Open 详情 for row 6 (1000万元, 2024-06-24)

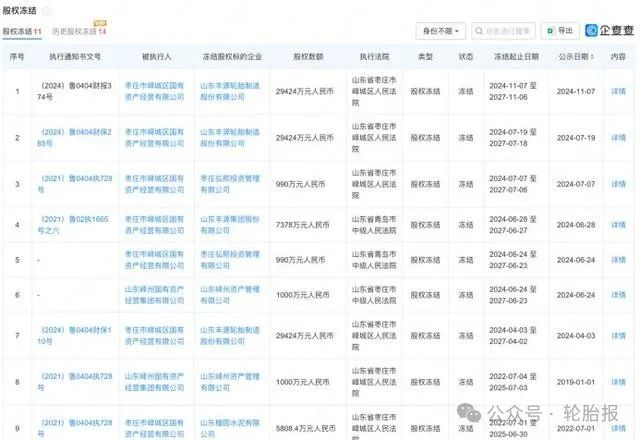(618, 295)
